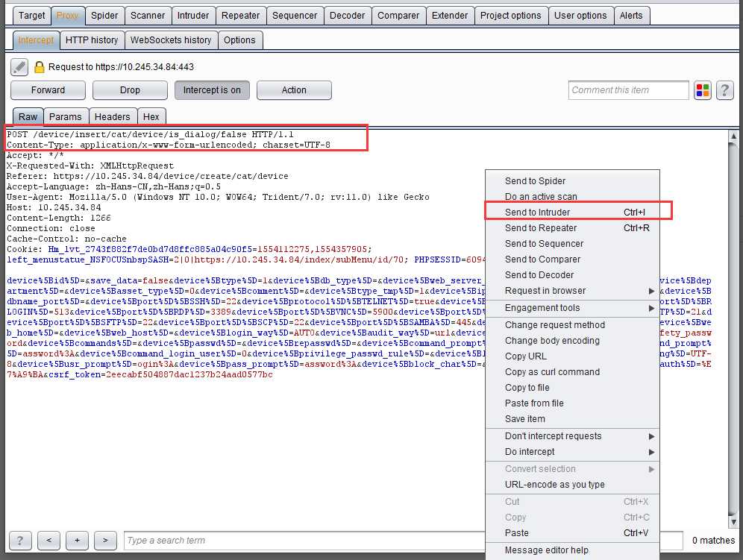Image resolution: width=743 pixels, height=560 pixels.
Task: Switch to the Params view tab
Action: point(66,117)
